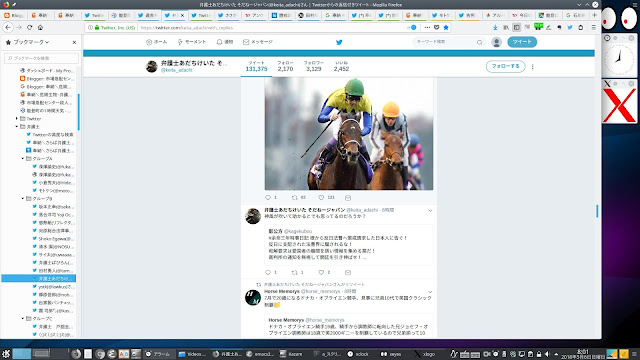Collapse the グループA bookmark folder

pyautogui.click(x=23, y=158)
